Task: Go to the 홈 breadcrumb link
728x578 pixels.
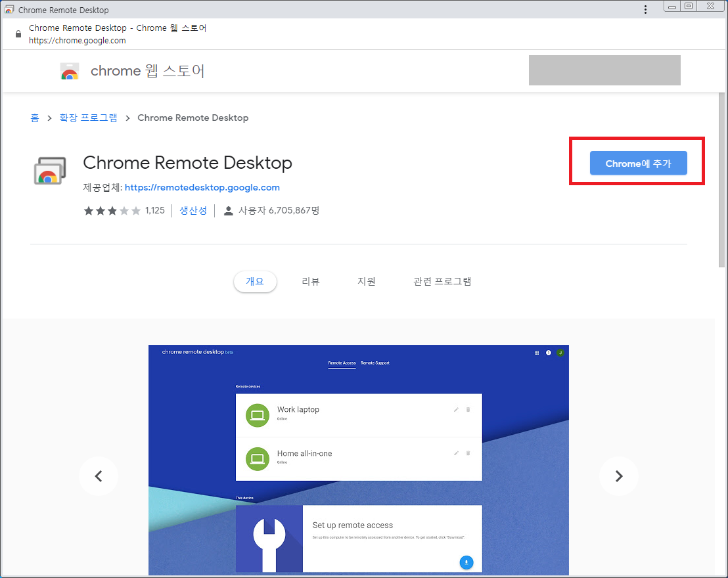Action: (35, 118)
